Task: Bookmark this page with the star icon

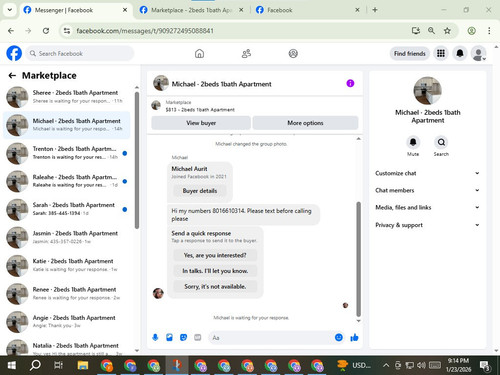Action: pos(447,31)
